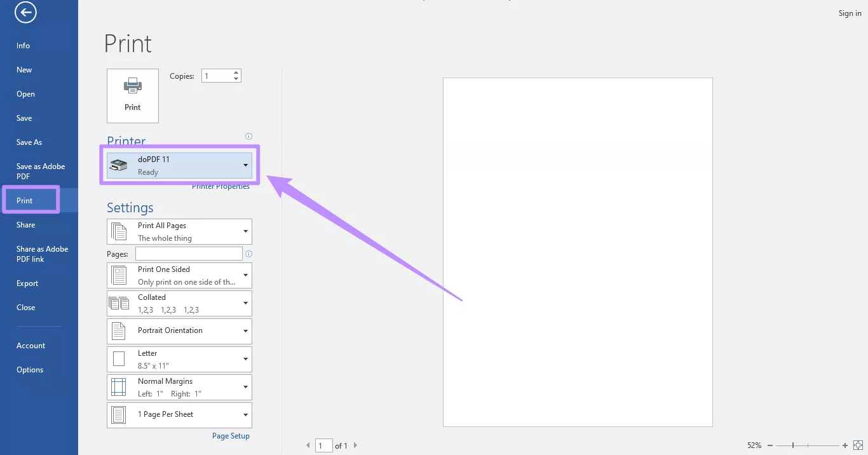
Task: Click the Print One Sided icon
Action: point(119,275)
